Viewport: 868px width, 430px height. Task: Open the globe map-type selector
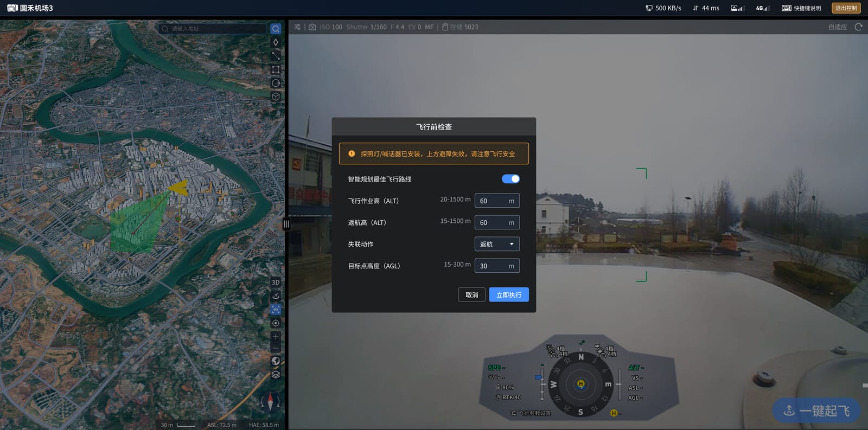[x=276, y=361]
